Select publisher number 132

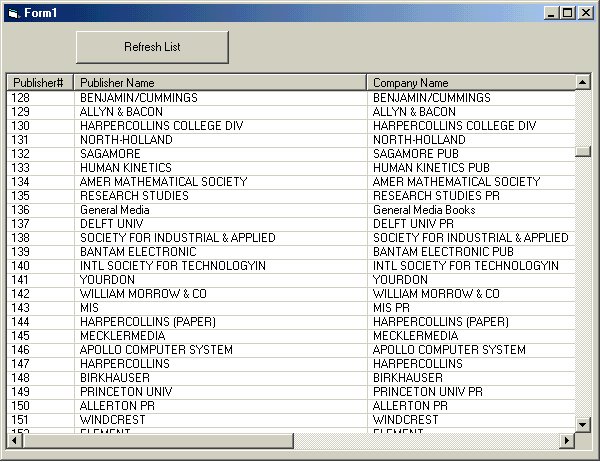click(20, 154)
